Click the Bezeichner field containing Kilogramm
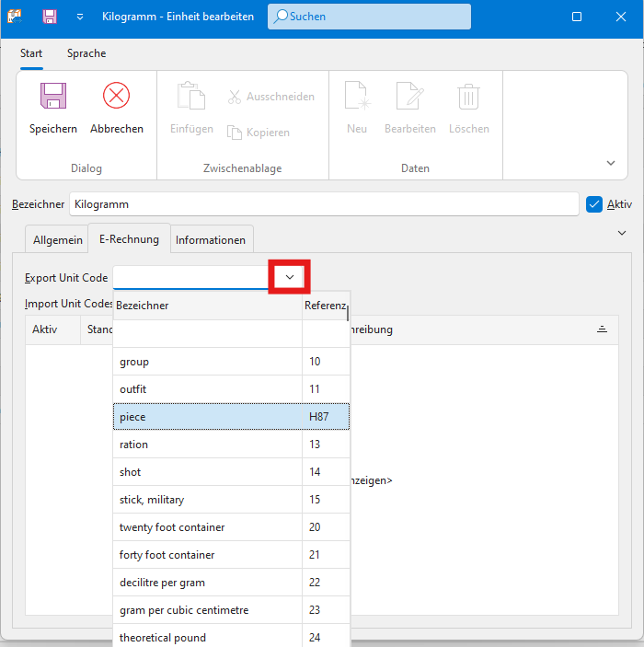 click(x=322, y=204)
